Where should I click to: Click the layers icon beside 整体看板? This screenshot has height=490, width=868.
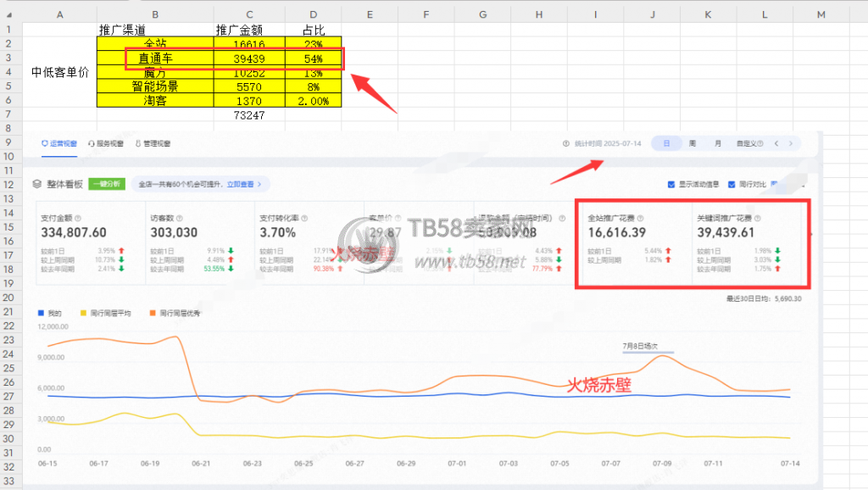click(x=37, y=183)
